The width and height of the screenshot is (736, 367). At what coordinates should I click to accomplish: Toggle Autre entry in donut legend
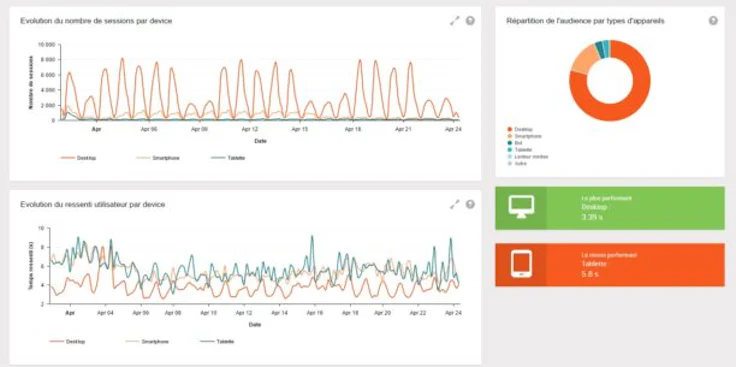click(517, 163)
